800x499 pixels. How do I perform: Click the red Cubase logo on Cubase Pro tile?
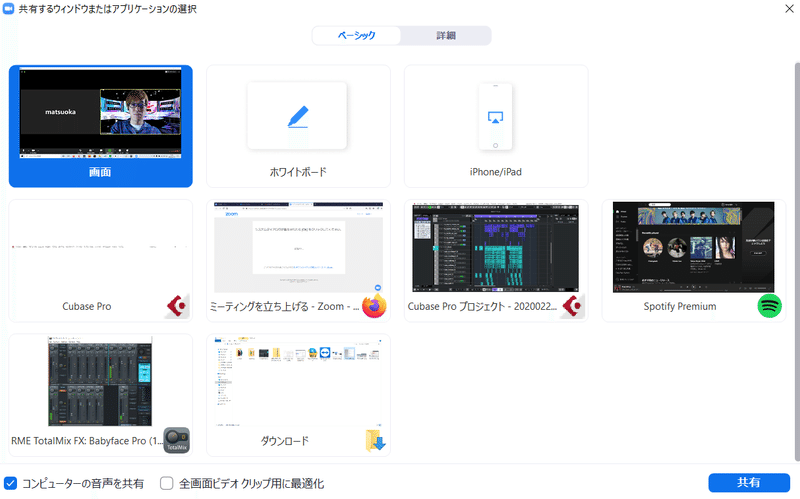(177, 306)
